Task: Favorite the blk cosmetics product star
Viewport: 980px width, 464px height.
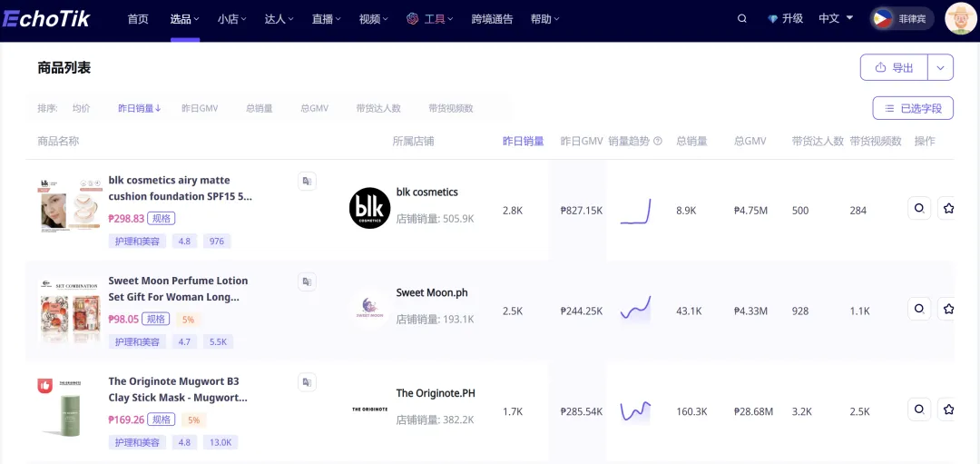Action: 947,208
